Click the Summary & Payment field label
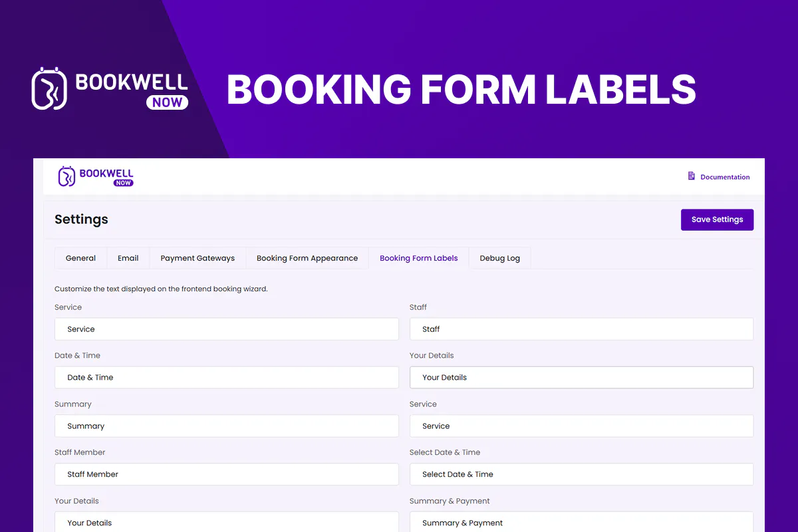Viewport: 798px width, 532px height. [x=450, y=501]
